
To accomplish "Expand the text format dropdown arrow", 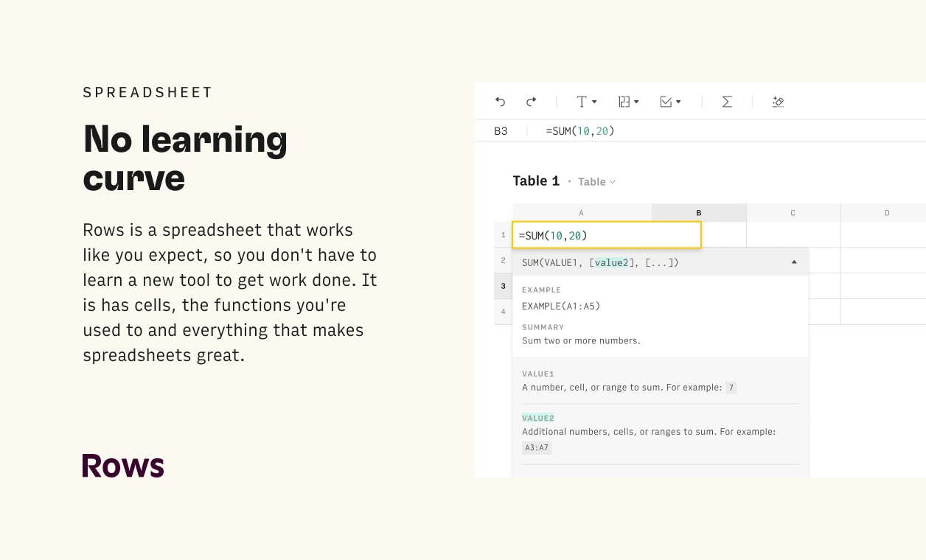I will [594, 102].
